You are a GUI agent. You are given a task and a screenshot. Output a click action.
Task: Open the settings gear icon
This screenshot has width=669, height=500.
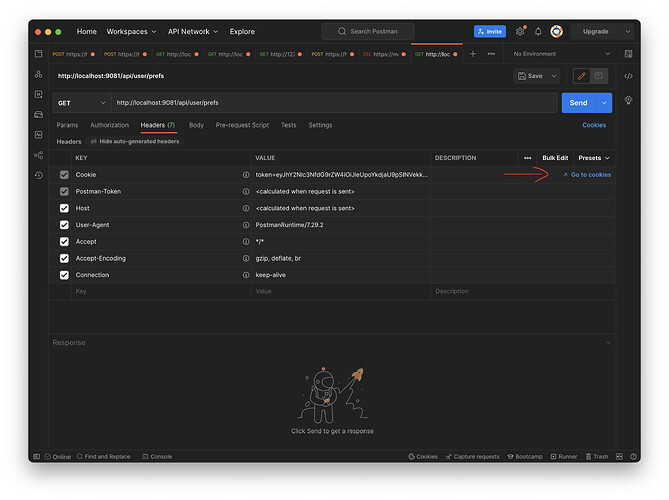520,31
